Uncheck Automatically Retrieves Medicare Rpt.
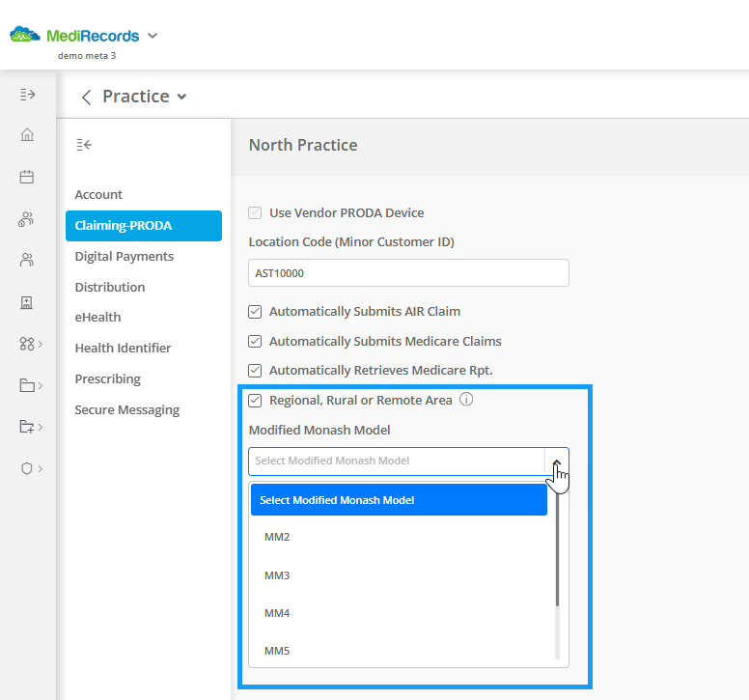Screen dimensions: 749x700 click(255, 371)
